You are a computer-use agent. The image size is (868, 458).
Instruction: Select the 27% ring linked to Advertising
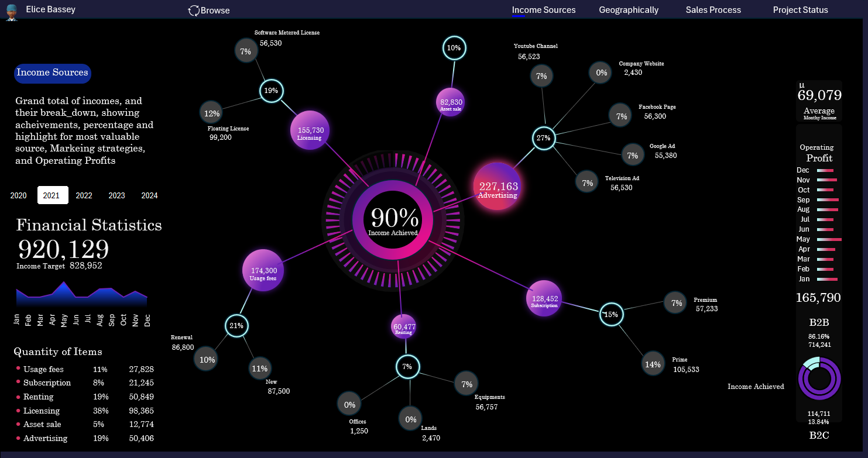pos(544,139)
